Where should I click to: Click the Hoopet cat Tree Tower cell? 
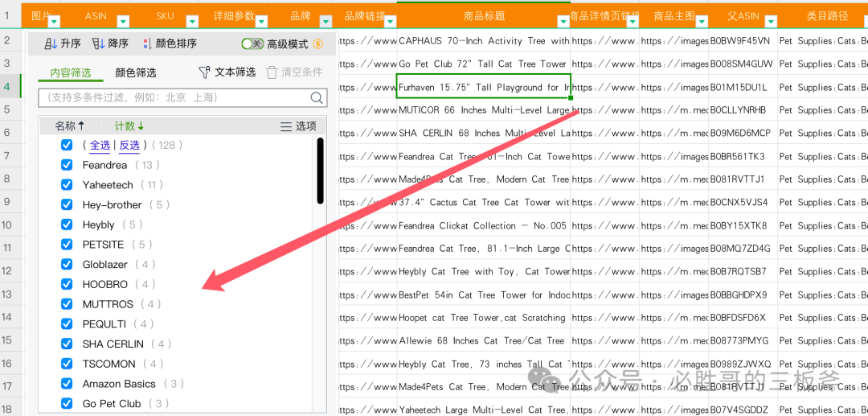(x=483, y=318)
